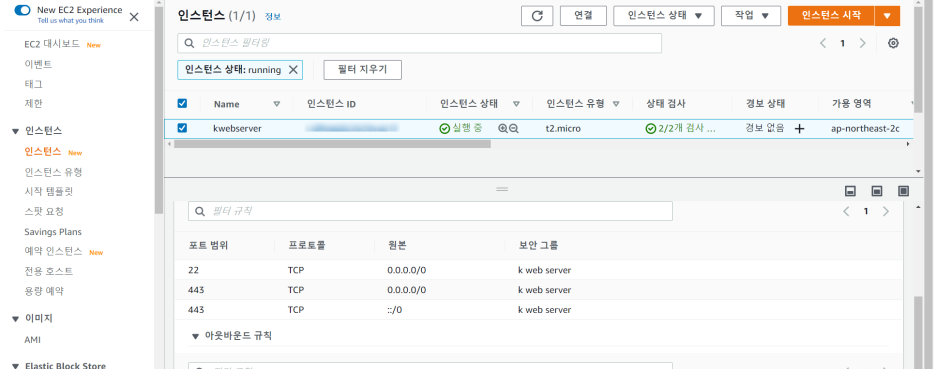Open 시작 템플릿 in the sidebar
The width and height of the screenshot is (936, 369).
click(x=48, y=192)
